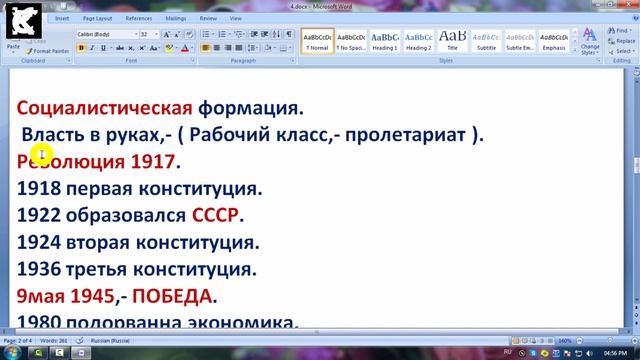Justify paragraph text
This screenshot has height=360, width=640.
pyautogui.click(x=239, y=48)
